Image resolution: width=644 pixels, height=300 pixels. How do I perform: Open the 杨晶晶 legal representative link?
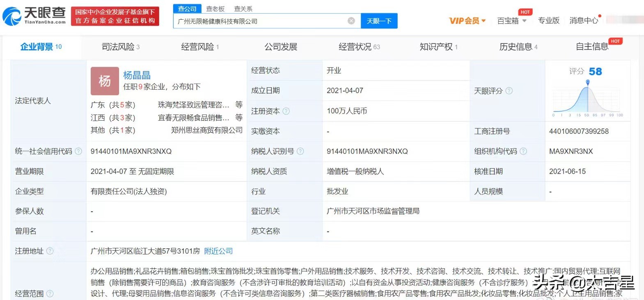coord(137,75)
